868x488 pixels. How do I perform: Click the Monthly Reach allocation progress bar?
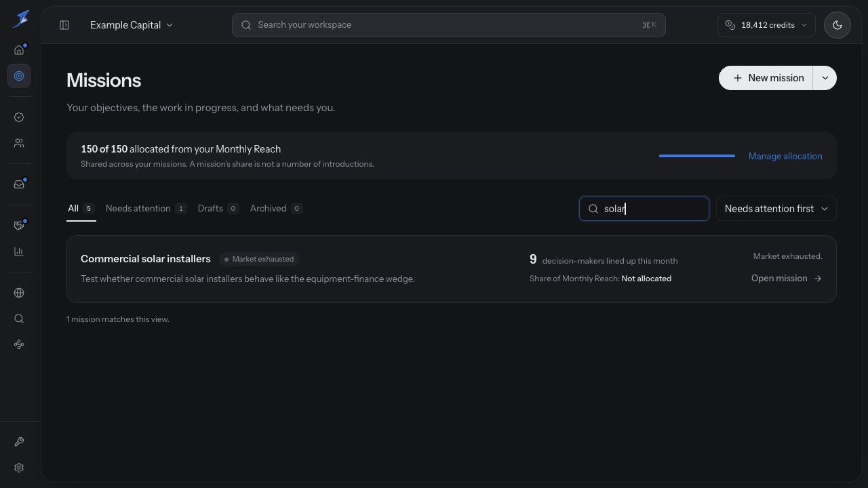pos(697,156)
